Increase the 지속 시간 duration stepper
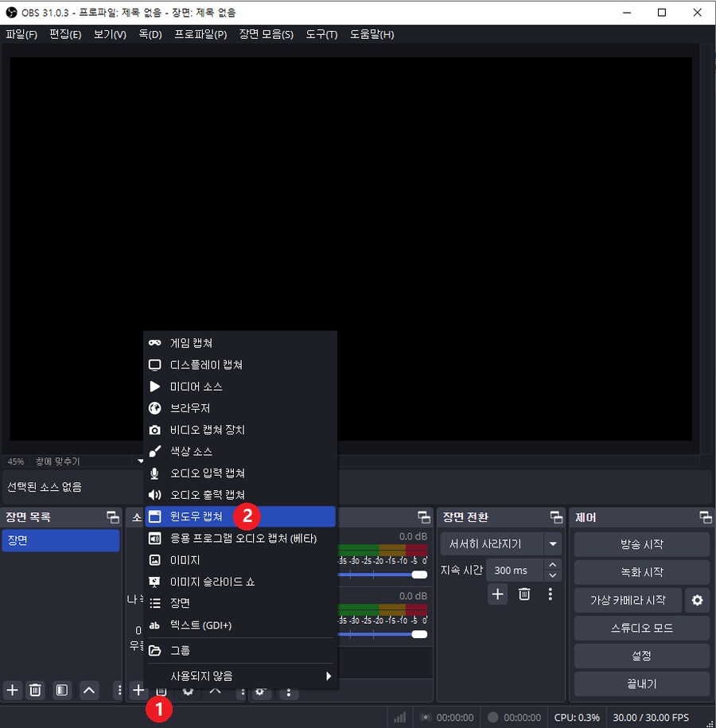Viewport: 716px width, 728px height. click(553, 565)
